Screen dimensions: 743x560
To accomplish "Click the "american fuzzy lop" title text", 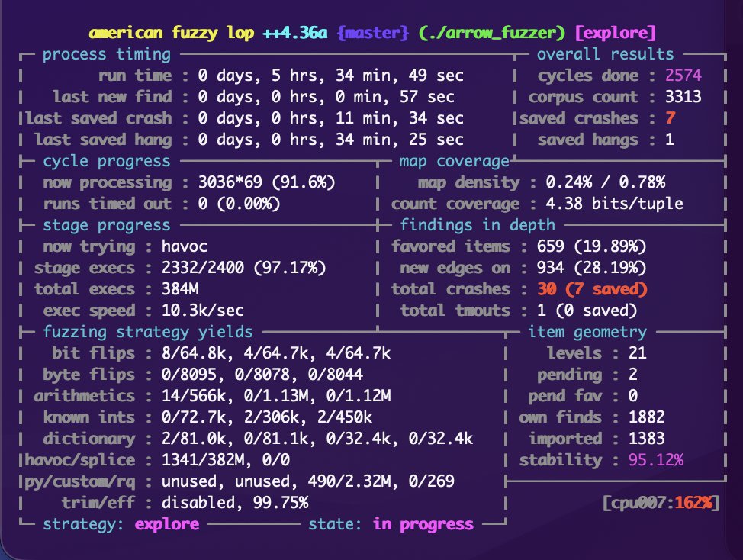I will pyautogui.click(x=172, y=34).
